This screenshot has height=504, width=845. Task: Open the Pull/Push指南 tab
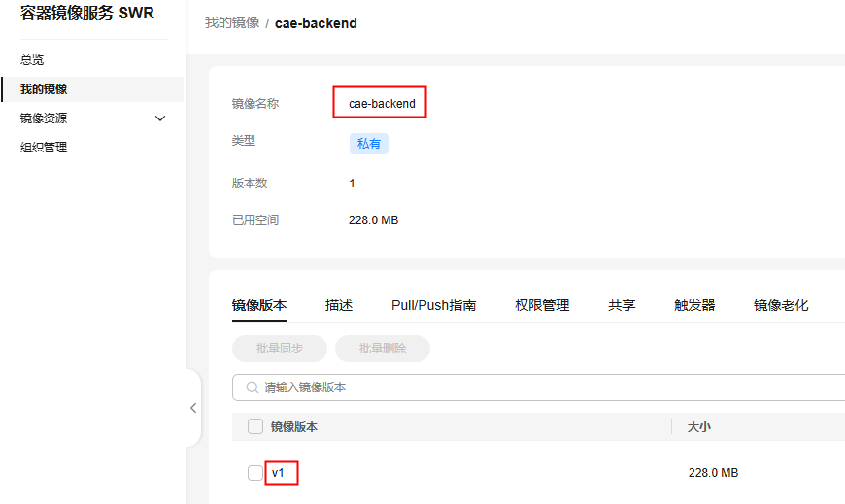pos(434,305)
